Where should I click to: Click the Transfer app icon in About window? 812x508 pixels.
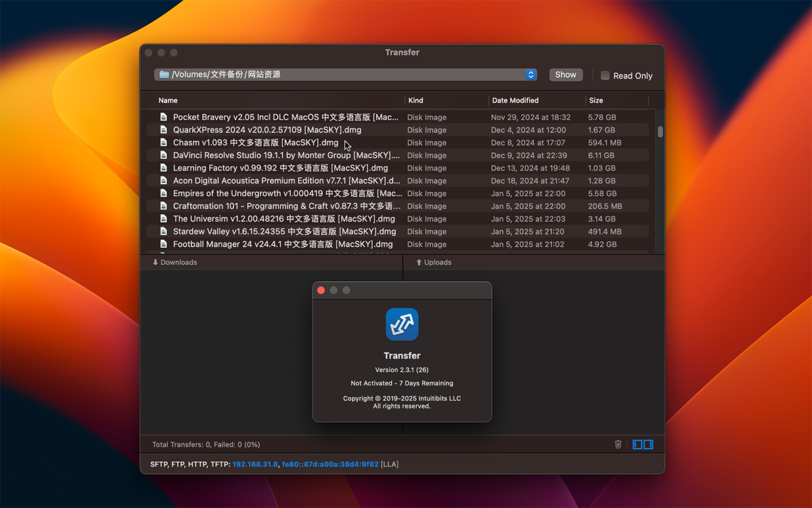pos(402,324)
